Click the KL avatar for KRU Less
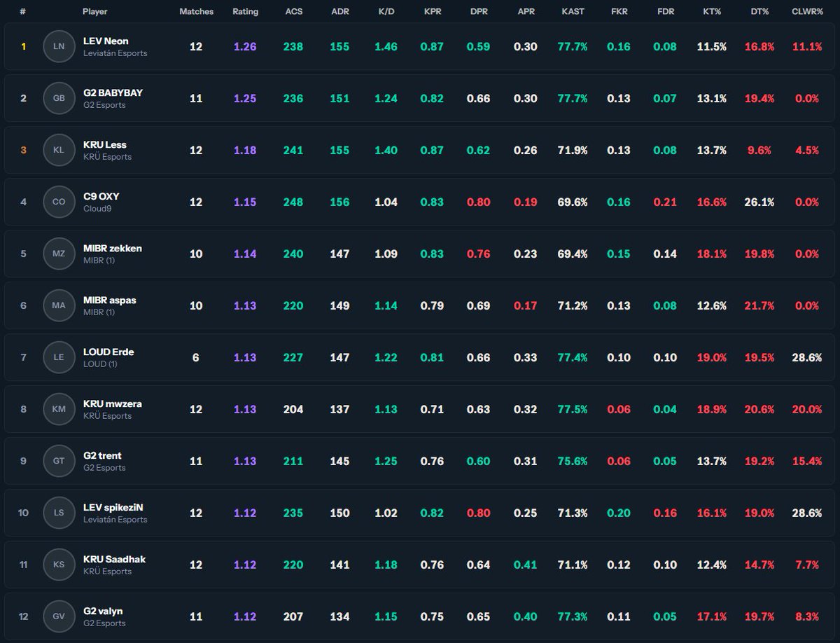840x643 pixels. pyautogui.click(x=59, y=150)
